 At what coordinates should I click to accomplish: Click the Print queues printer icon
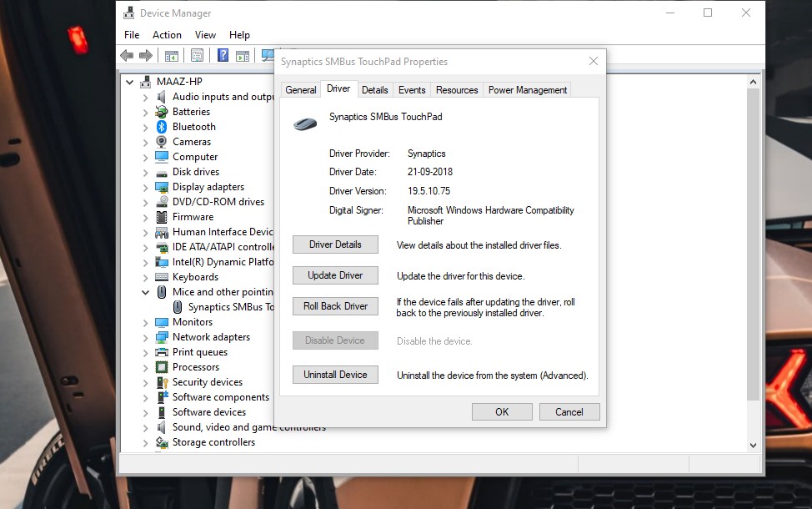coord(162,352)
